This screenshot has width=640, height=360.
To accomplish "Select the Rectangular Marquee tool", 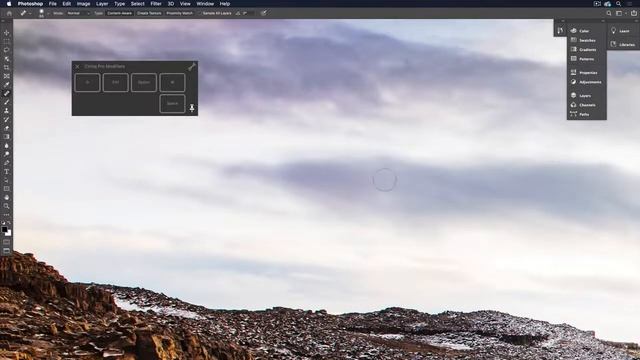I will click(7, 42).
